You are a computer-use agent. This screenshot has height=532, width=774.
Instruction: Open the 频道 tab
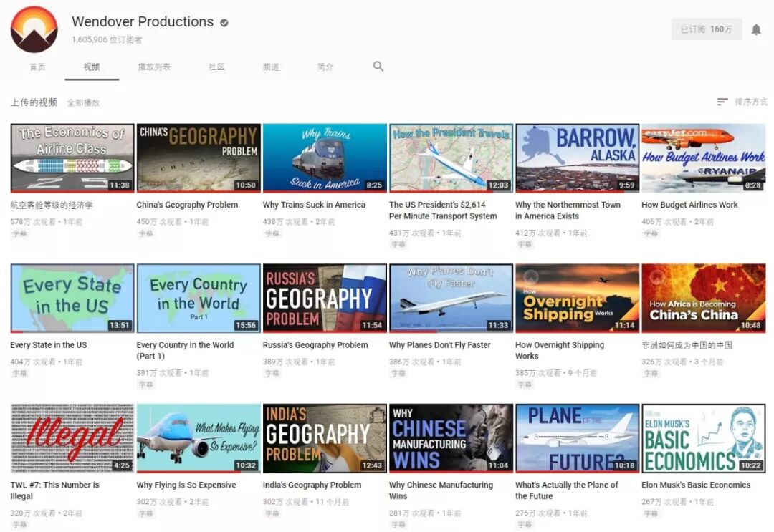coord(271,66)
